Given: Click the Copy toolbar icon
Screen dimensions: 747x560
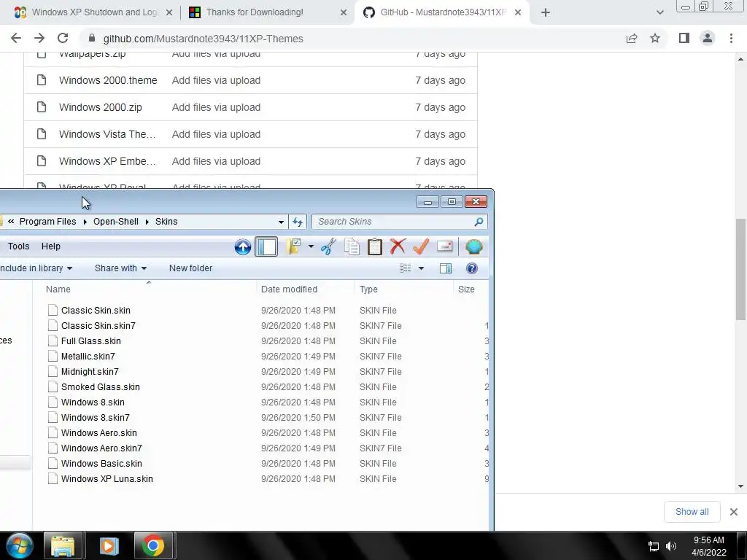Looking at the screenshot, I should [352, 246].
